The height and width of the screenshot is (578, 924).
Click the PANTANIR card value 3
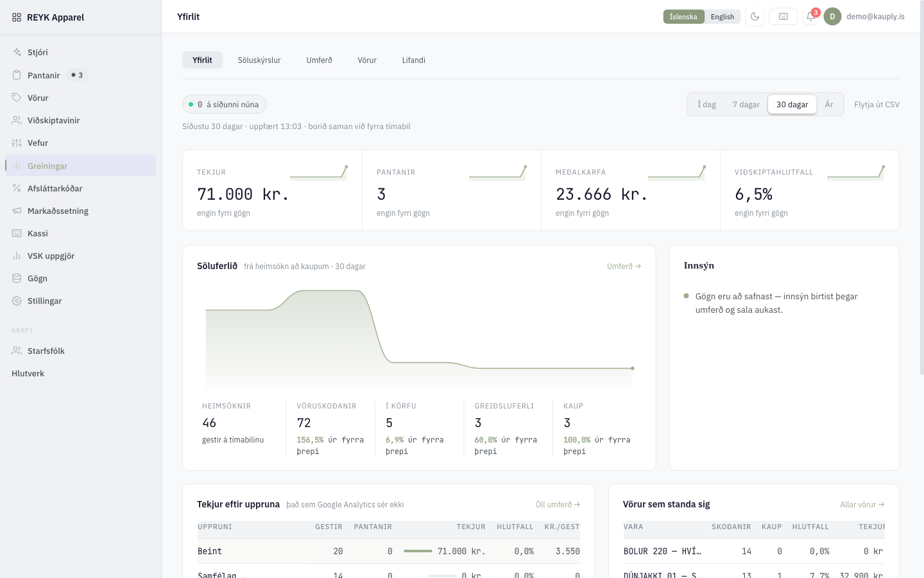click(381, 194)
